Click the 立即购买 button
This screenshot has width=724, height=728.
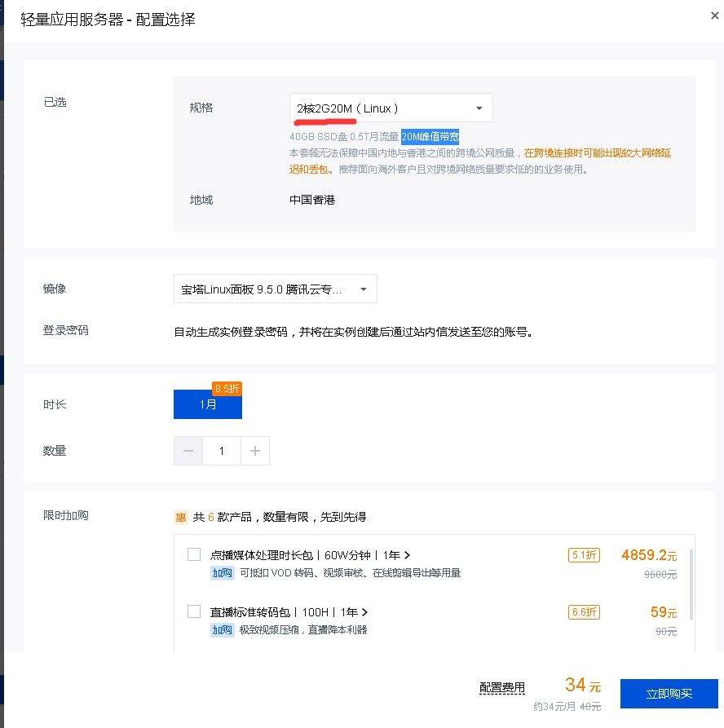[x=669, y=694]
